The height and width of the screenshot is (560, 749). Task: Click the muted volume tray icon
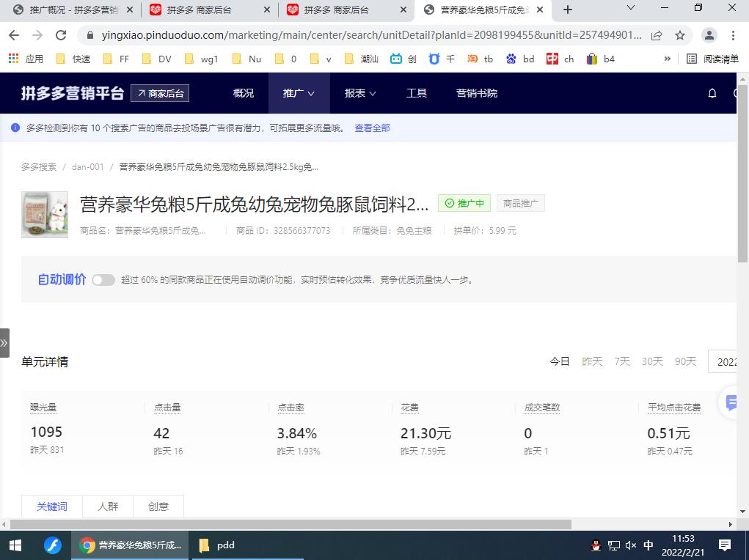coord(631,545)
